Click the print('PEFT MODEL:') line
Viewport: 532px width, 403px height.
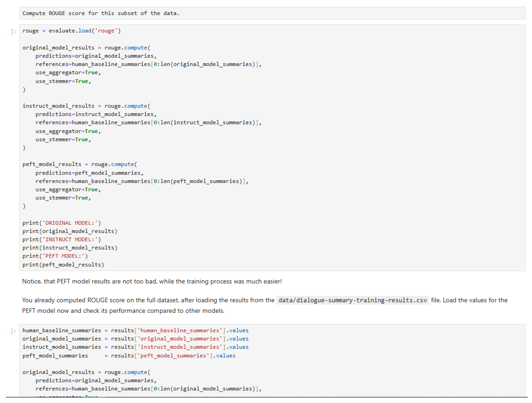(x=55, y=256)
